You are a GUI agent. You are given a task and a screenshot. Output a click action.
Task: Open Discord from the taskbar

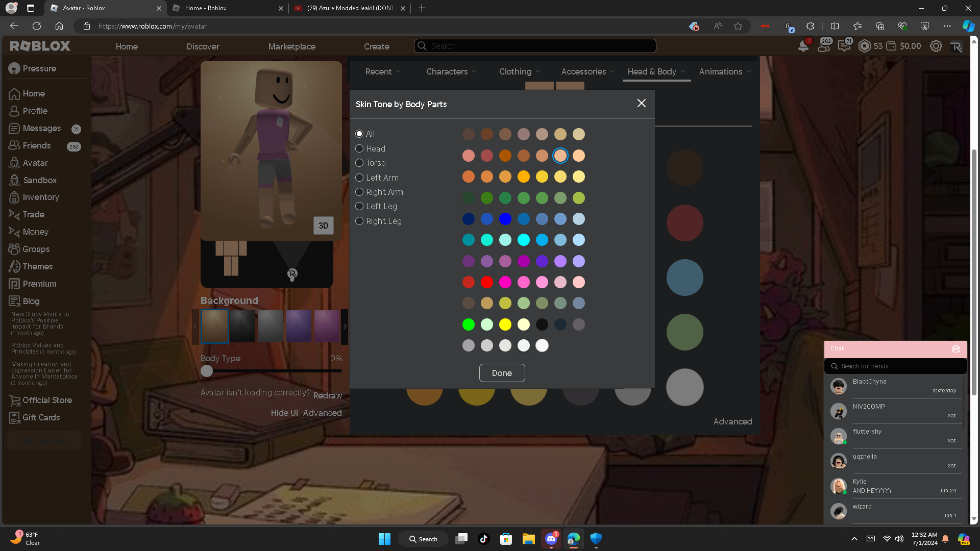pos(551,539)
